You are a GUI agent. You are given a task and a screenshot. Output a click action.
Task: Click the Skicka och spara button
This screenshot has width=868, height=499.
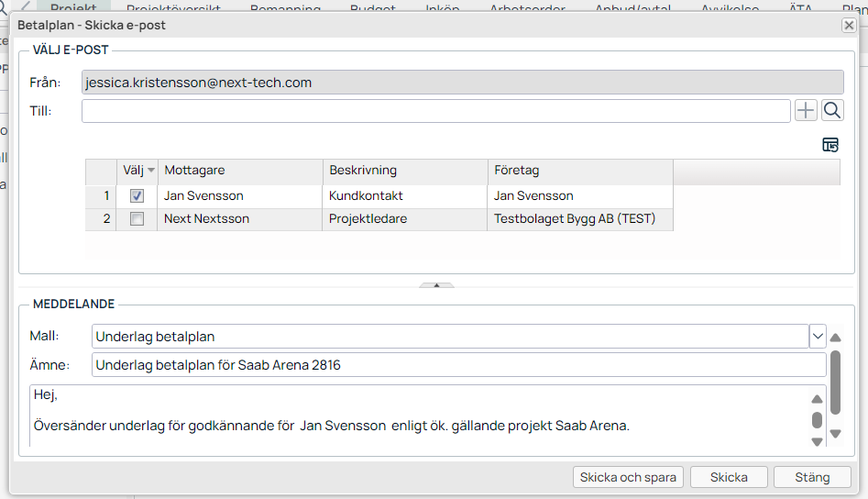[x=628, y=477]
